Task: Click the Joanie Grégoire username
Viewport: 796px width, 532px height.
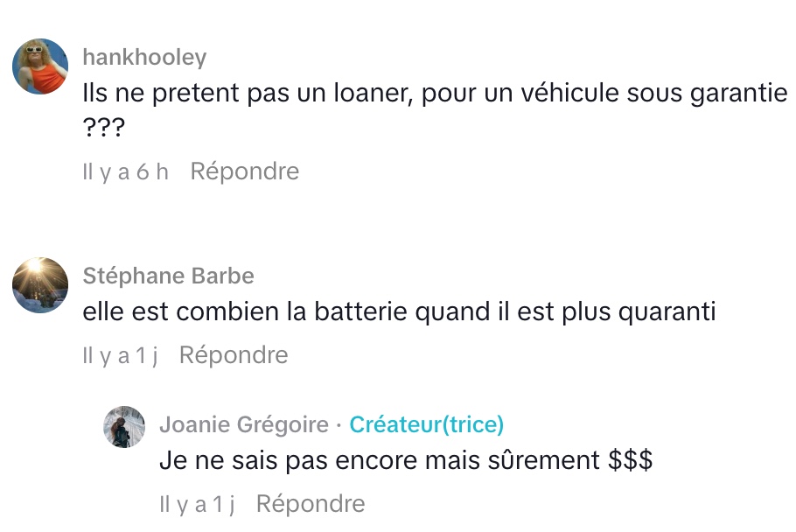Action: pyautogui.click(x=243, y=425)
